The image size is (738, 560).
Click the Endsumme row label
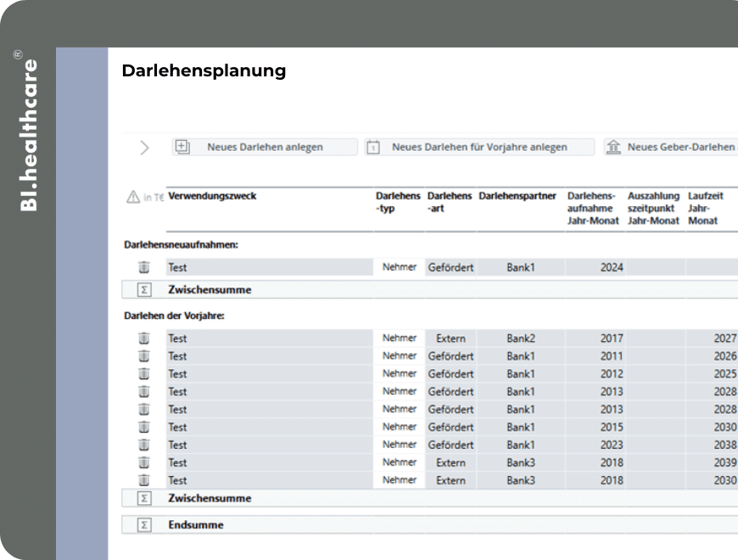point(196,525)
